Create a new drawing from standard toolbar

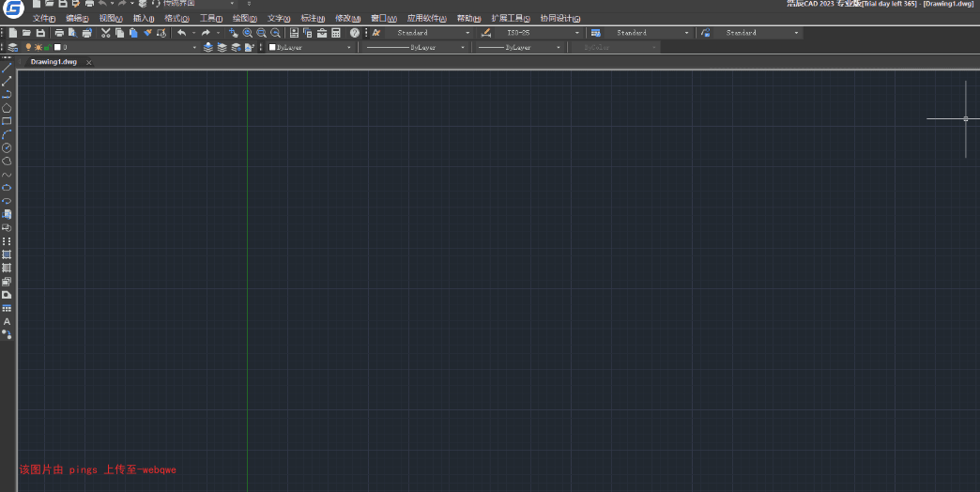point(13,33)
